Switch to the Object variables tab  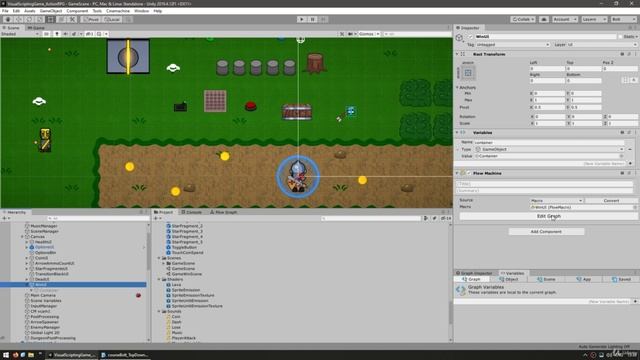click(508, 279)
